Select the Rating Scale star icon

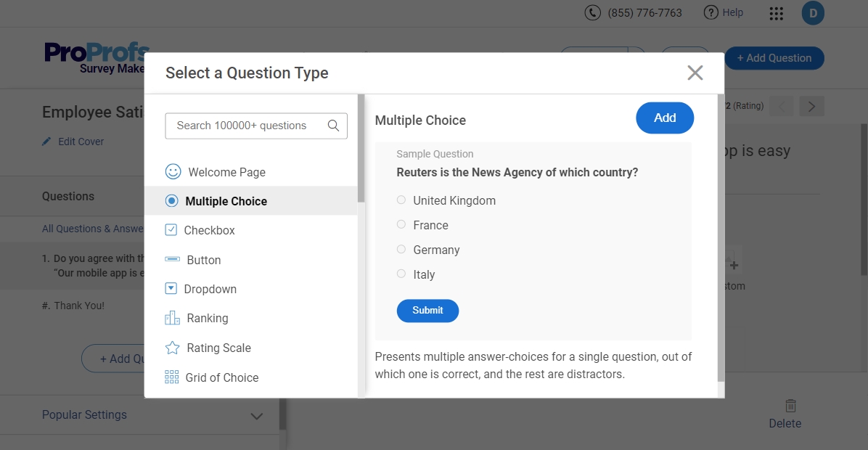[172, 348]
